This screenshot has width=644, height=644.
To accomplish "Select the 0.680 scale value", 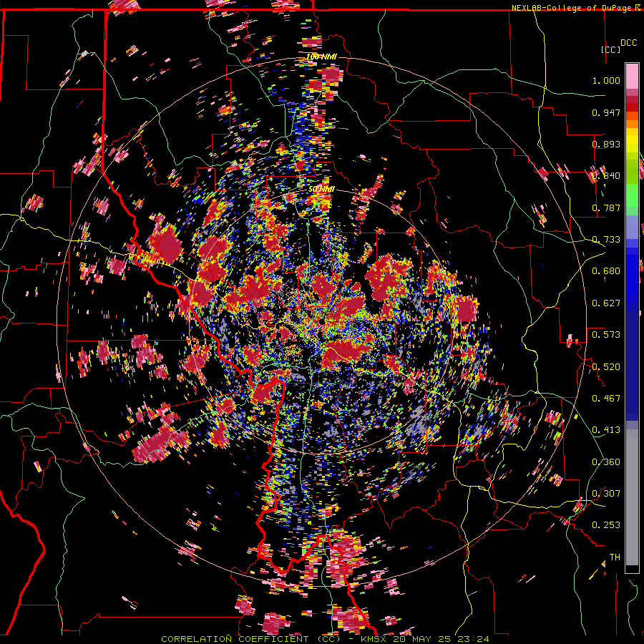I will [x=606, y=271].
